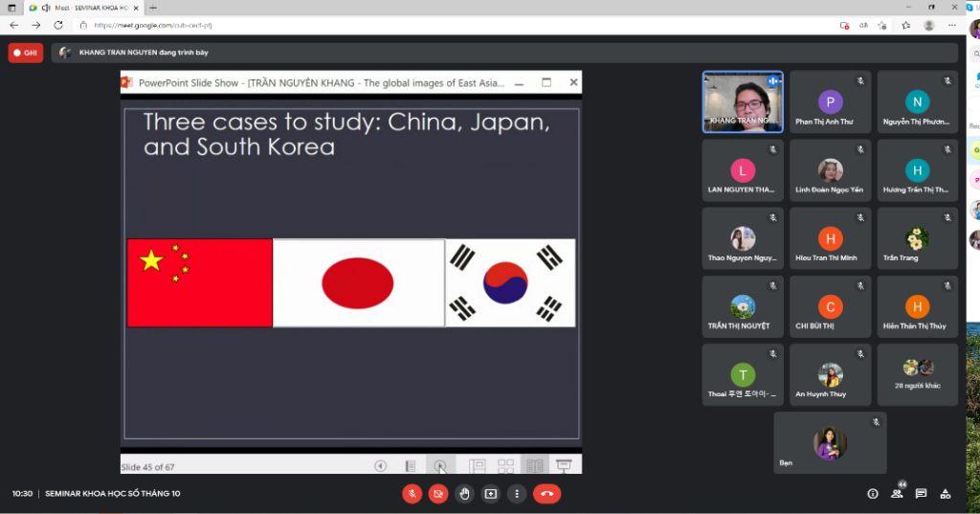Add this page to favorites star icon
The width and height of the screenshot is (980, 514).
(881, 25)
